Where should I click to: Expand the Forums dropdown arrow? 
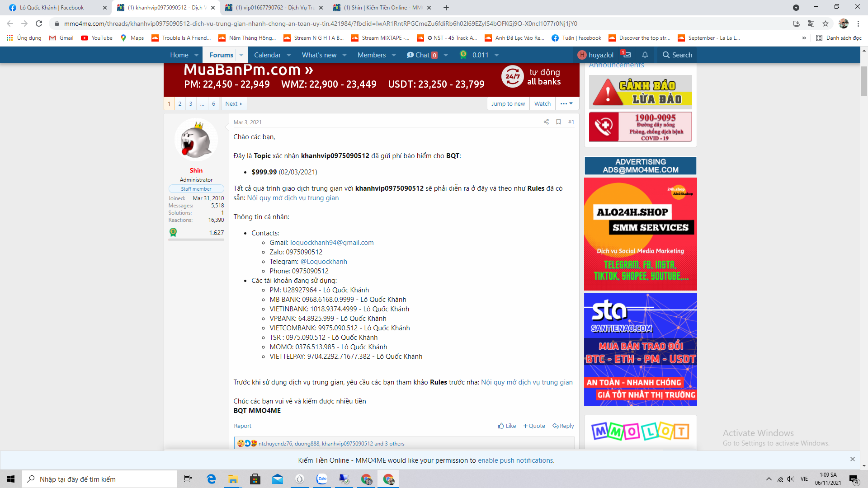[x=241, y=55]
